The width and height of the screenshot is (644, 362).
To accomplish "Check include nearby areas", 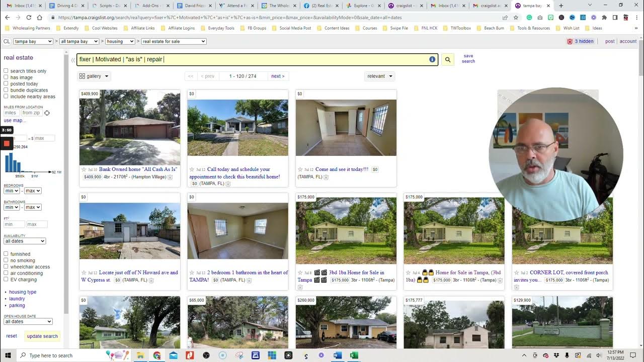I will pyautogui.click(x=6, y=96).
